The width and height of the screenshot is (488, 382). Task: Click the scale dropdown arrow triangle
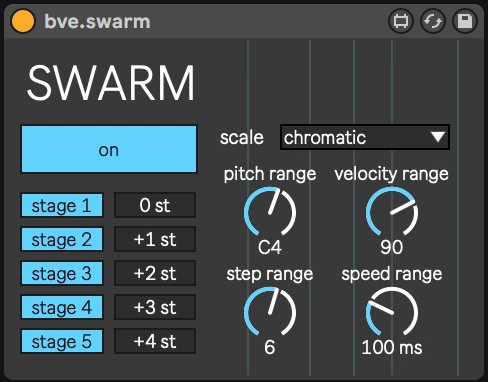click(x=437, y=137)
